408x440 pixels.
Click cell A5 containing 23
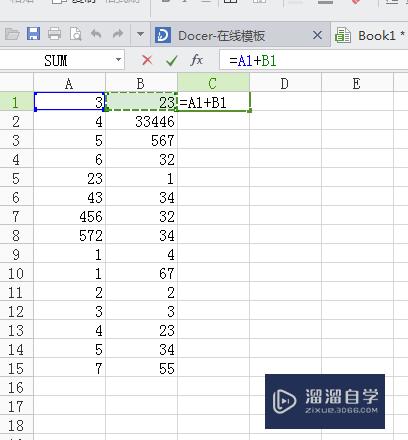click(69, 177)
